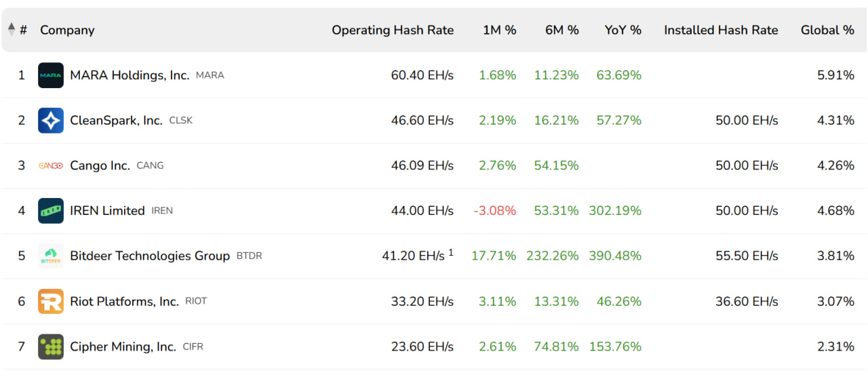Sort table by rank number arrow
Image resolution: width=868 pixels, height=371 pixels.
tap(12, 30)
